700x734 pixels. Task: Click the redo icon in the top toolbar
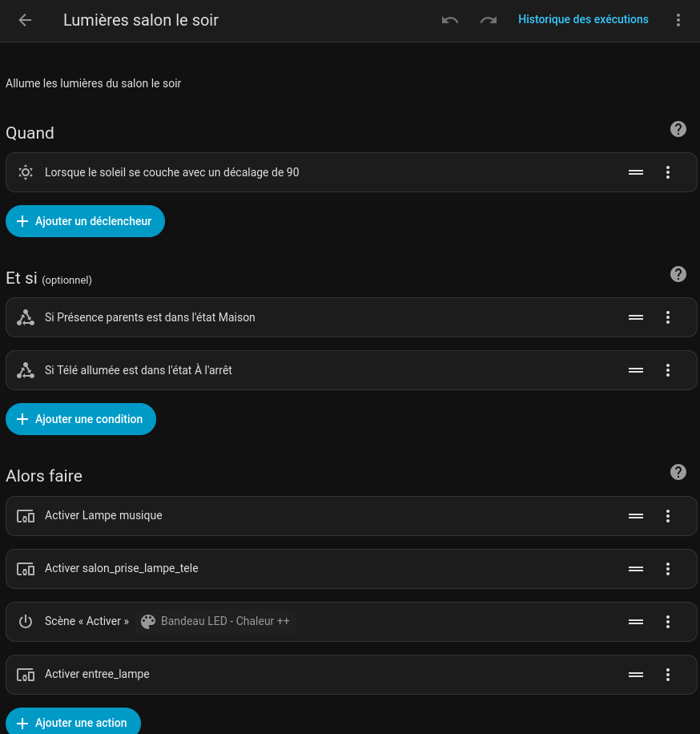(488, 20)
